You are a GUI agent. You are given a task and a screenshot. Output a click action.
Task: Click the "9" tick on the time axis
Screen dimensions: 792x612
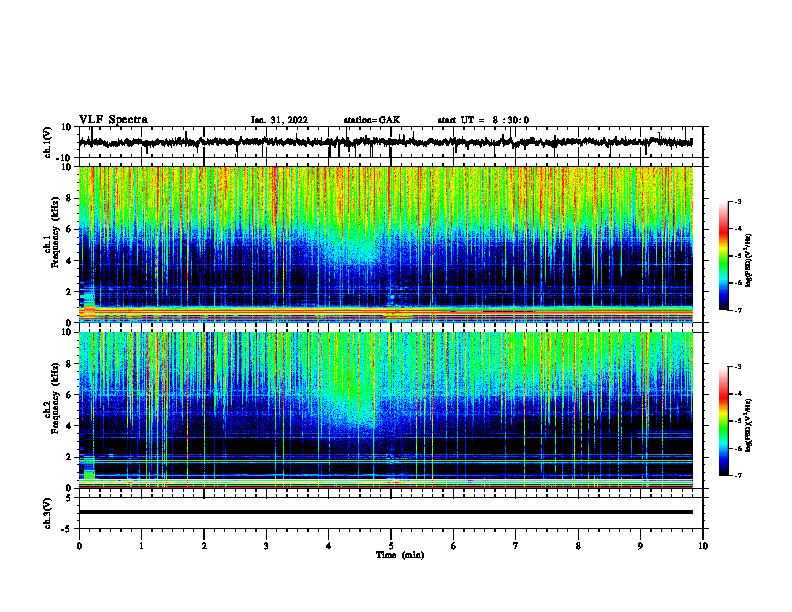click(x=640, y=546)
